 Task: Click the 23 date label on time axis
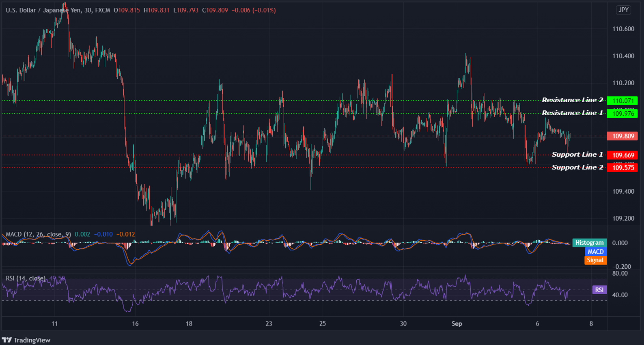click(269, 323)
